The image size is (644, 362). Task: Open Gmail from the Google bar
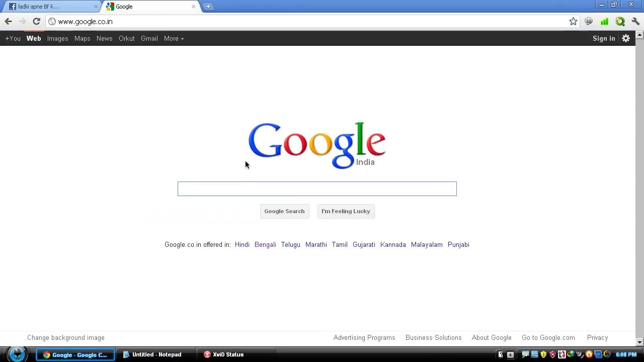pyautogui.click(x=149, y=38)
